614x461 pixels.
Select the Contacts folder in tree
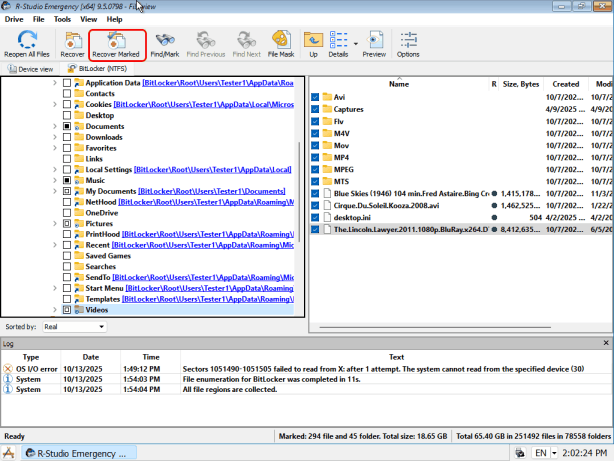click(x=100, y=94)
